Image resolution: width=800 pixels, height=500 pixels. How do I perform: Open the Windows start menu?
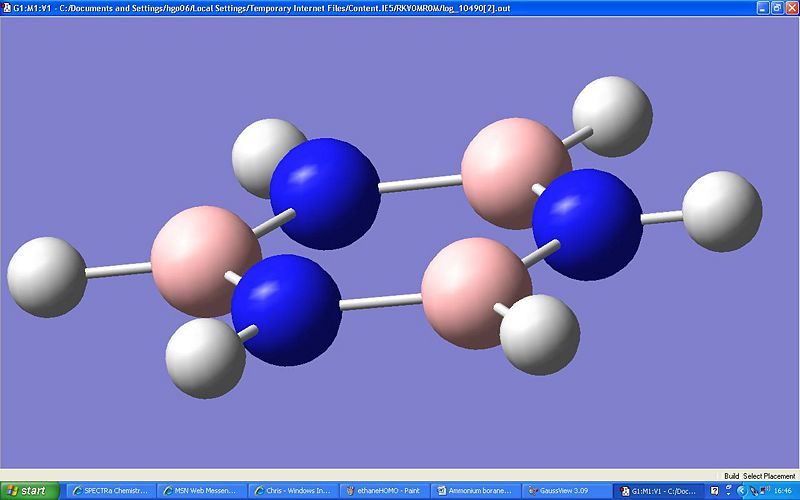[x=30, y=491]
